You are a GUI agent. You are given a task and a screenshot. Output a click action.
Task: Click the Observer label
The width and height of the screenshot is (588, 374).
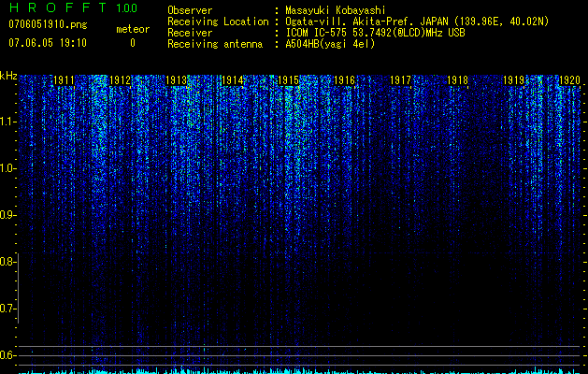[190, 10]
